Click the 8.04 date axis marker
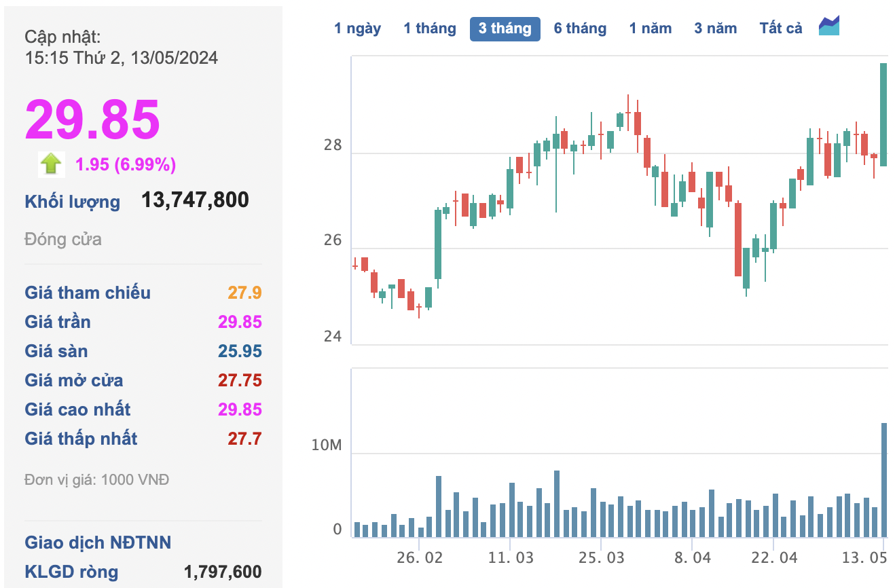The height and width of the screenshot is (588, 895). [x=692, y=557]
